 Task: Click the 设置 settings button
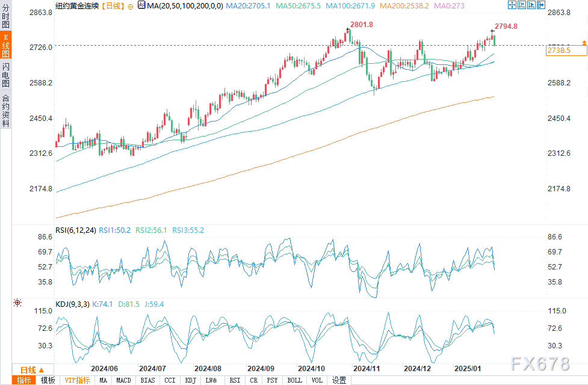(339, 380)
